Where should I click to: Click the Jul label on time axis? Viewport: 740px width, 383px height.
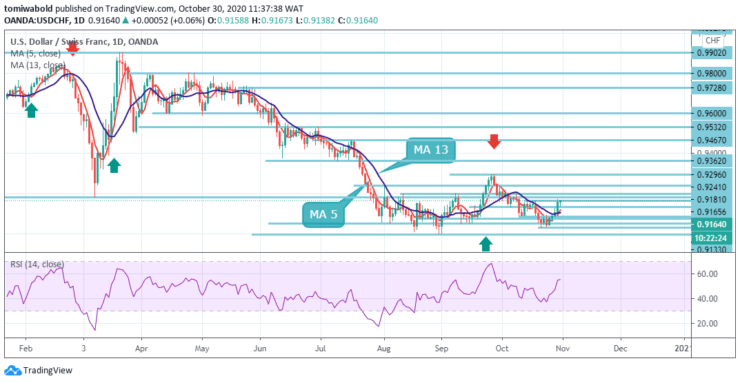[x=320, y=348]
